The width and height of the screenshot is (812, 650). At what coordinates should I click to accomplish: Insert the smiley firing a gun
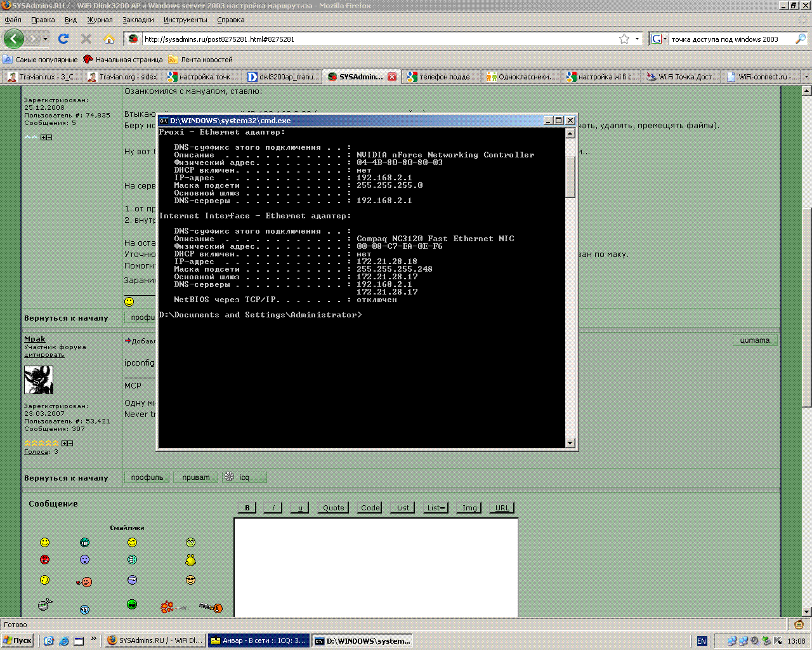tap(211, 607)
